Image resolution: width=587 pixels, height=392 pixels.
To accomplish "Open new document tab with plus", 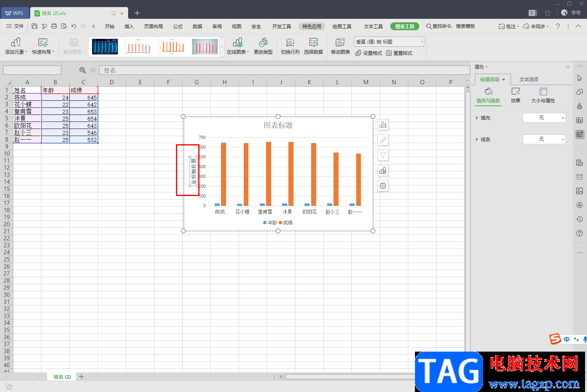I will click(137, 13).
